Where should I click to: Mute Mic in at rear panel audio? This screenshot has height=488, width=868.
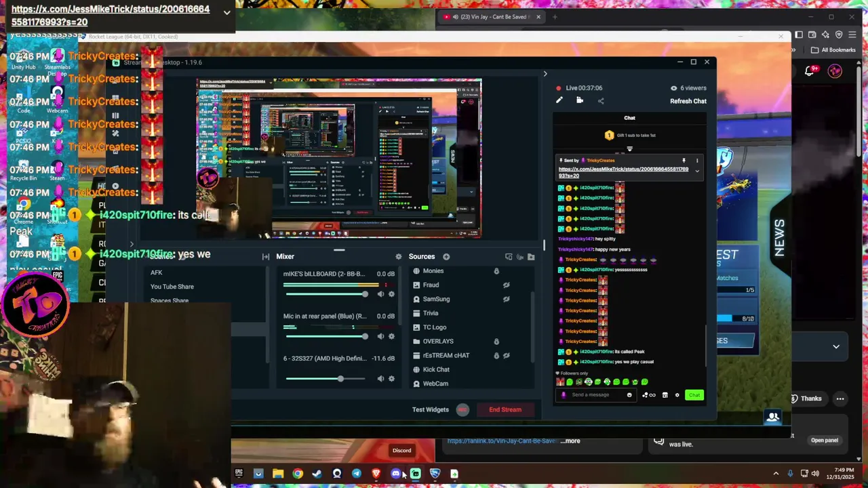380,336
